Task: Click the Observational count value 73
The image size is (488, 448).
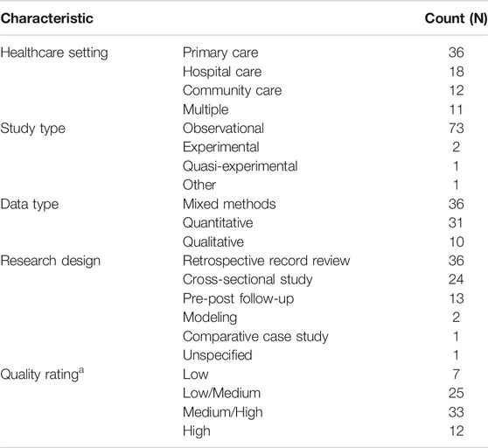Action: point(457,129)
